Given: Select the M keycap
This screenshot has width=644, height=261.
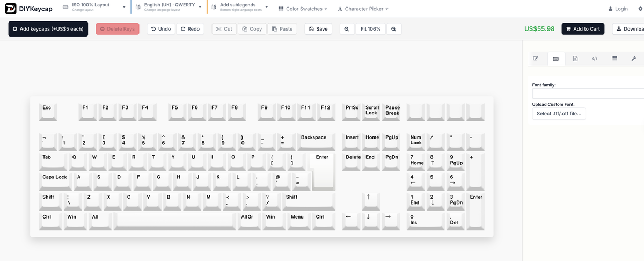Looking at the screenshot, I should tap(212, 201).
